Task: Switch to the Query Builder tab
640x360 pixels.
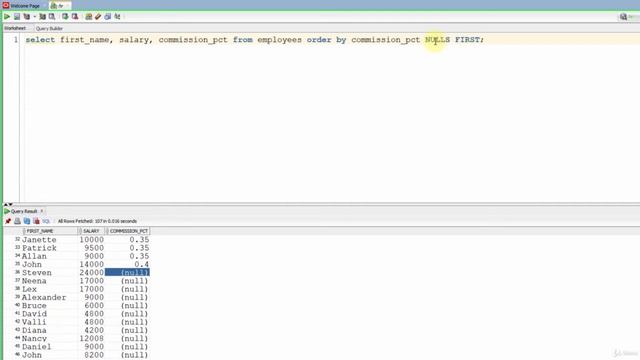Action: click(x=49, y=29)
